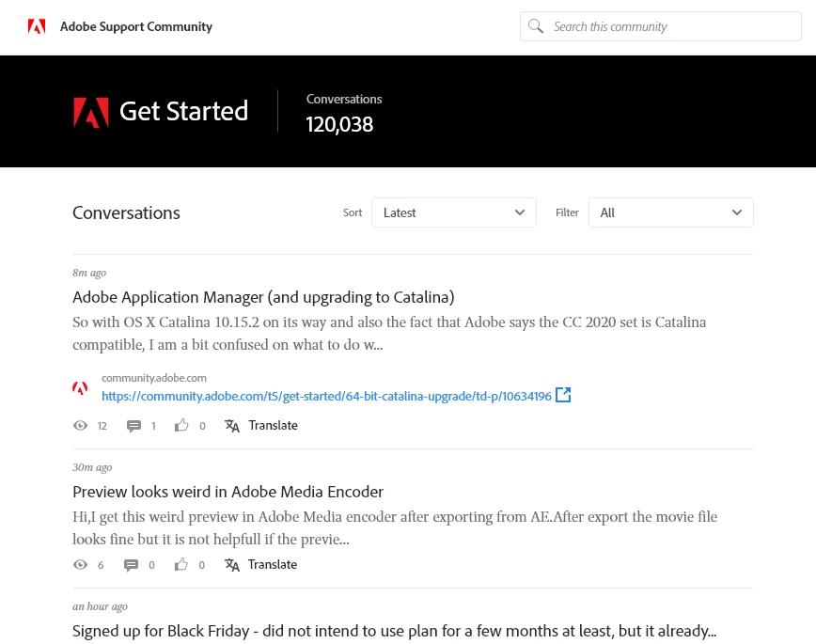Open the Get Started community title
Viewport: 816px width, 644px height.
tap(183, 112)
